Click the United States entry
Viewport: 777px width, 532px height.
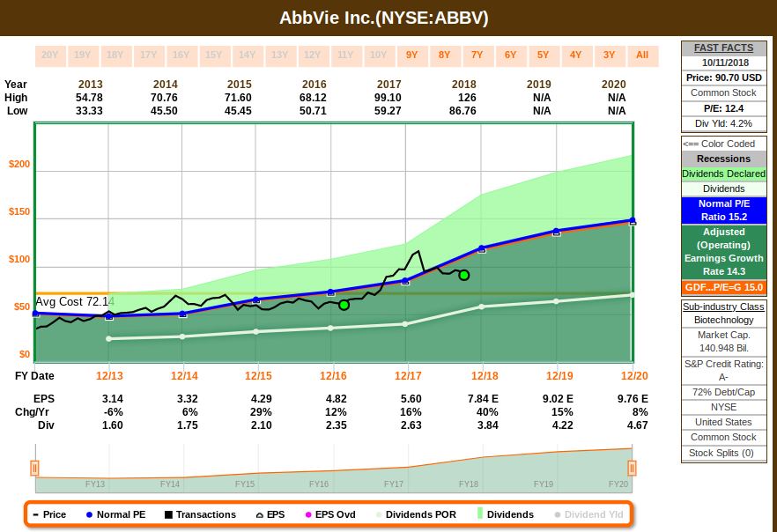[x=723, y=422]
